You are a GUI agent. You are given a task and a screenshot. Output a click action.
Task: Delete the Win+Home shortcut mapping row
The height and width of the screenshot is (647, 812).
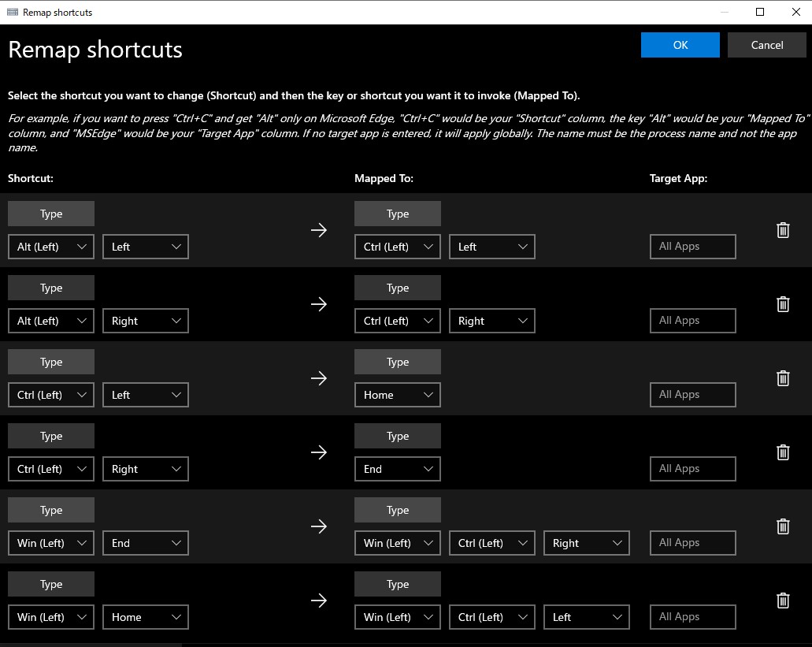coord(783,601)
